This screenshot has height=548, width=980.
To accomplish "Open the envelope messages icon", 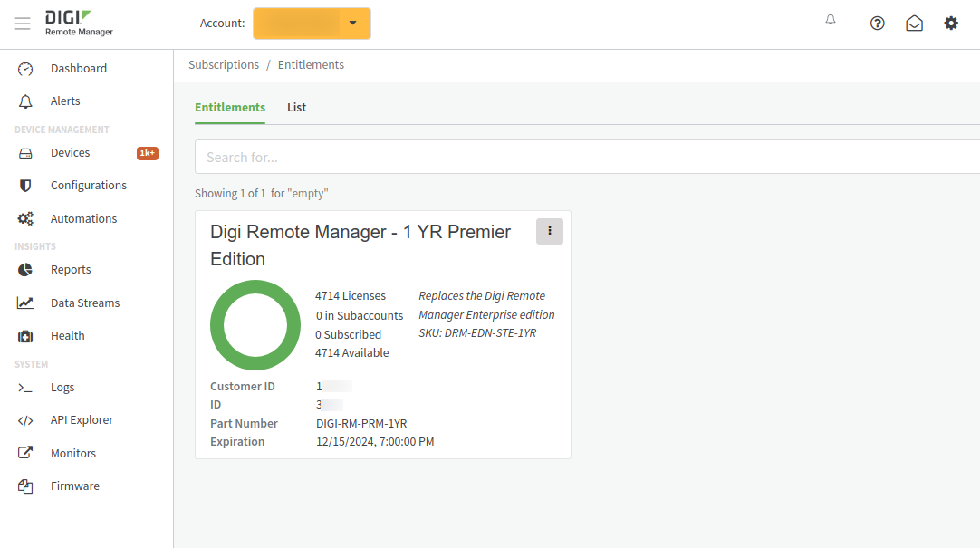I will [914, 24].
